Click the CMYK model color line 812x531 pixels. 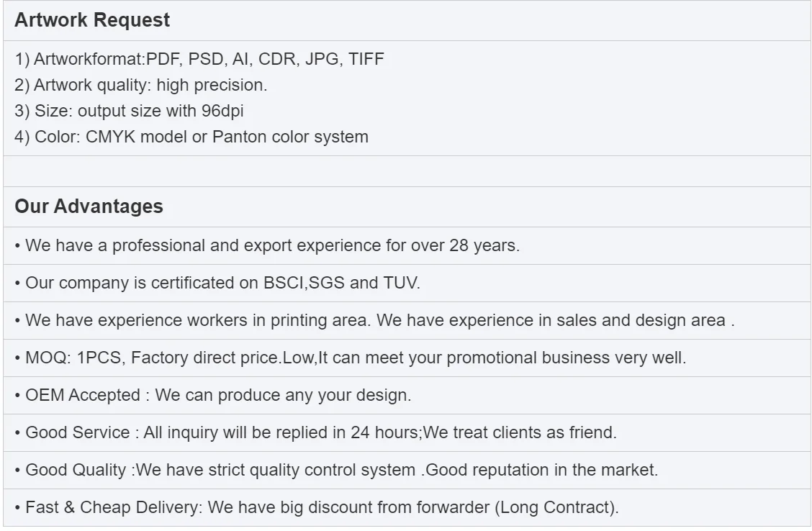click(191, 137)
